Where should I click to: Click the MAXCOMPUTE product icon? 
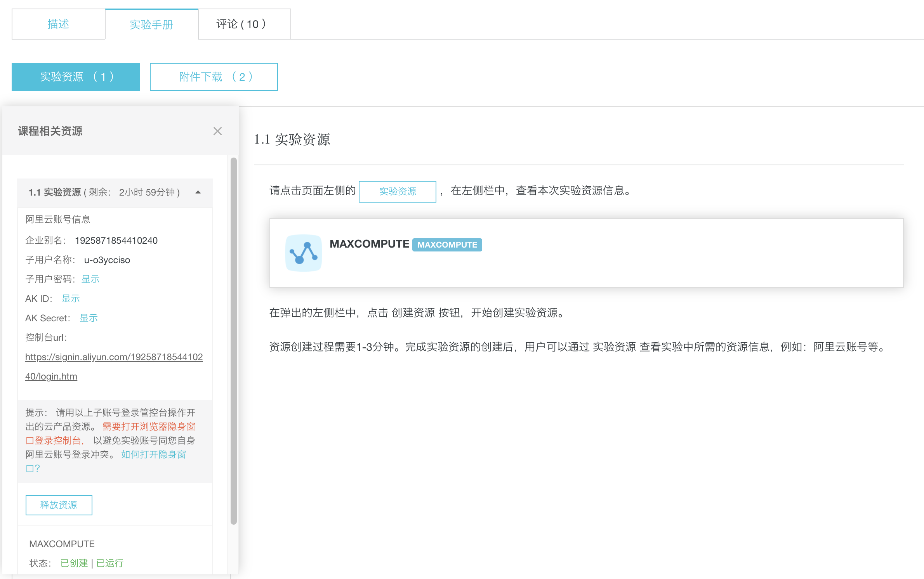pyautogui.click(x=304, y=253)
